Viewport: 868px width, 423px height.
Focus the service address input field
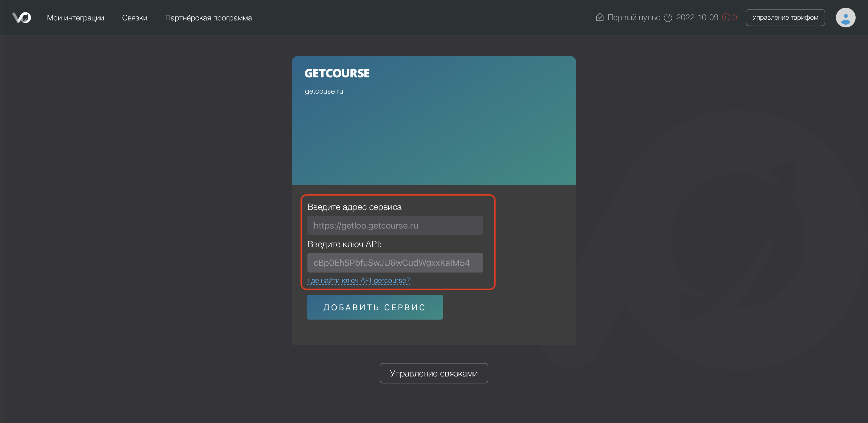(x=395, y=225)
